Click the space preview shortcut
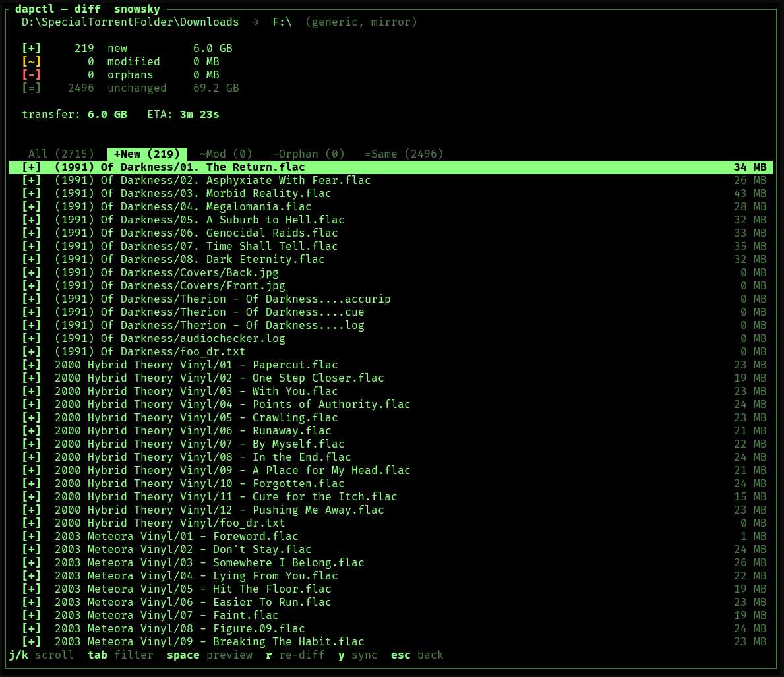This screenshot has height=677, width=784. (210, 655)
